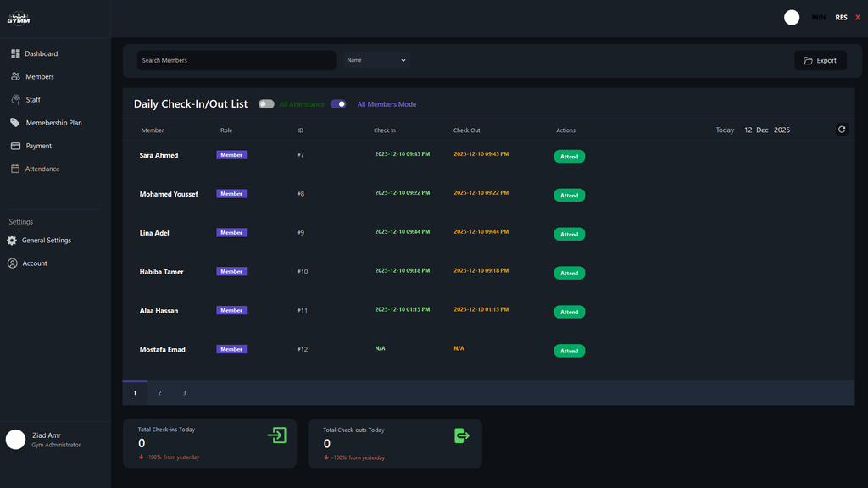Open Members via its people icon

pos(15,76)
